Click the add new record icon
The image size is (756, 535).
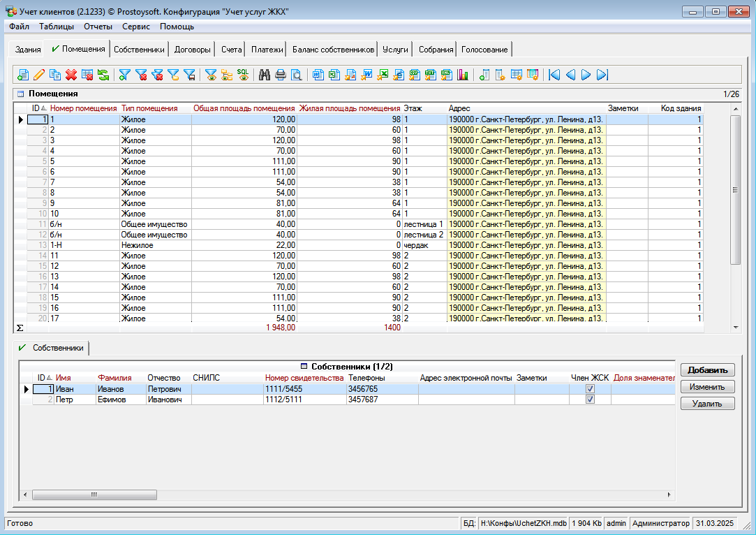pyautogui.click(x=23, y=75)
